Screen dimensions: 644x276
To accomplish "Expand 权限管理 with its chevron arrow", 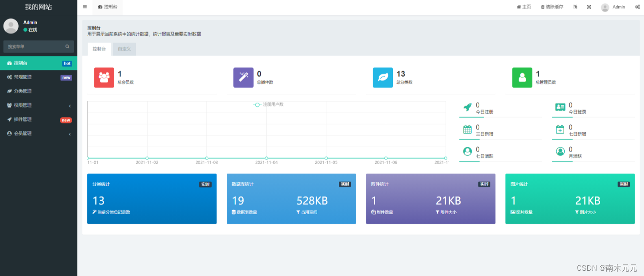I will [x=70, y=106].
